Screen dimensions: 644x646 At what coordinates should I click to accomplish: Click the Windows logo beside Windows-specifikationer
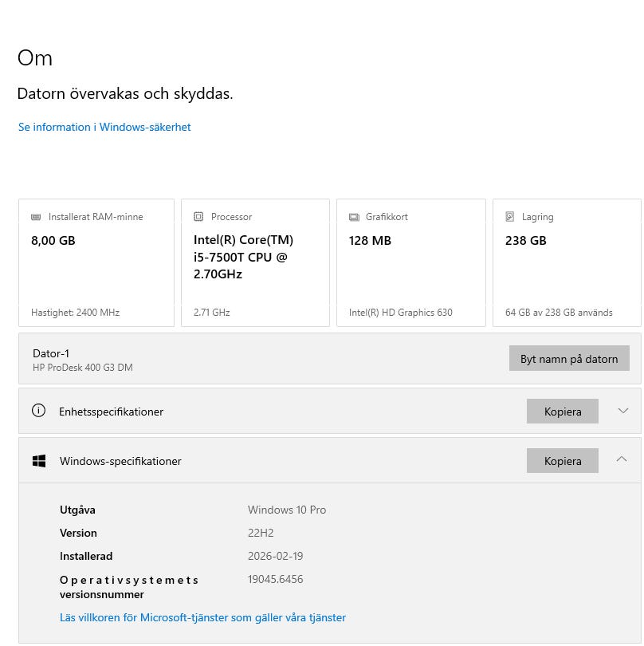pos(38,461)
